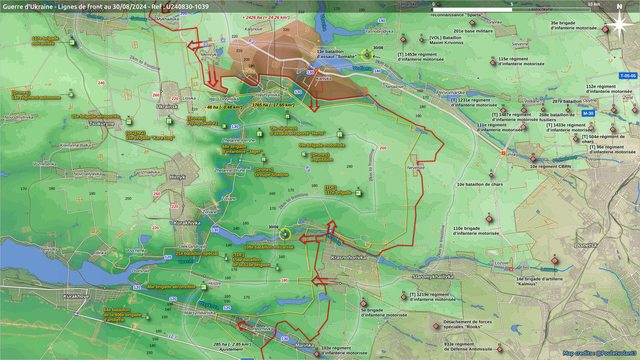Select the 35e brigade d'infanterie motorisée marker
640x360 pixels.
pos(605,29)
